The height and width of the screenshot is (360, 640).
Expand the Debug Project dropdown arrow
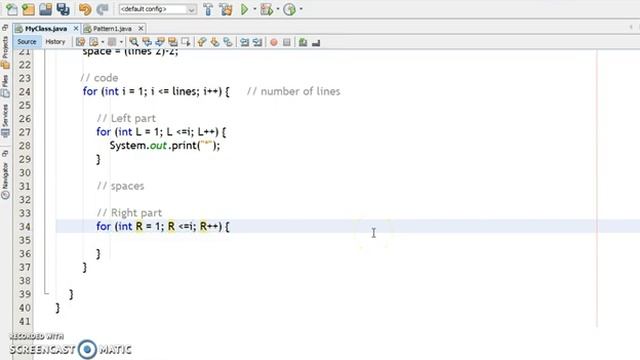[278, 9]
